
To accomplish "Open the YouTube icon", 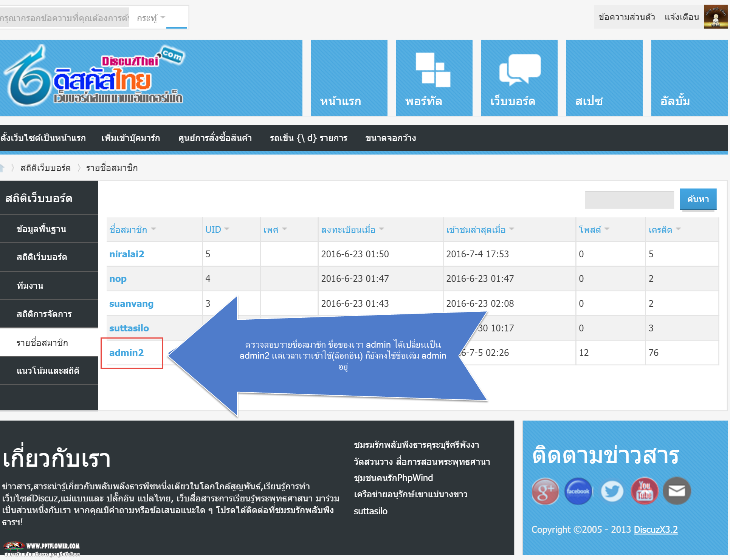I will [644, 491].
